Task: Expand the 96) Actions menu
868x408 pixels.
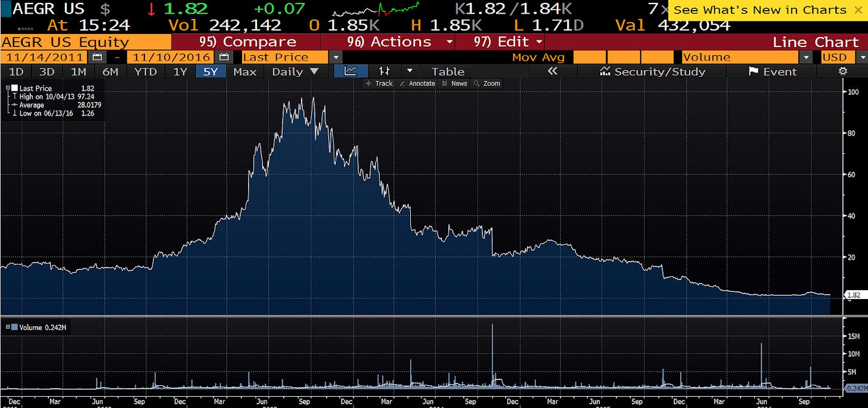Action: tap(395, 42)
